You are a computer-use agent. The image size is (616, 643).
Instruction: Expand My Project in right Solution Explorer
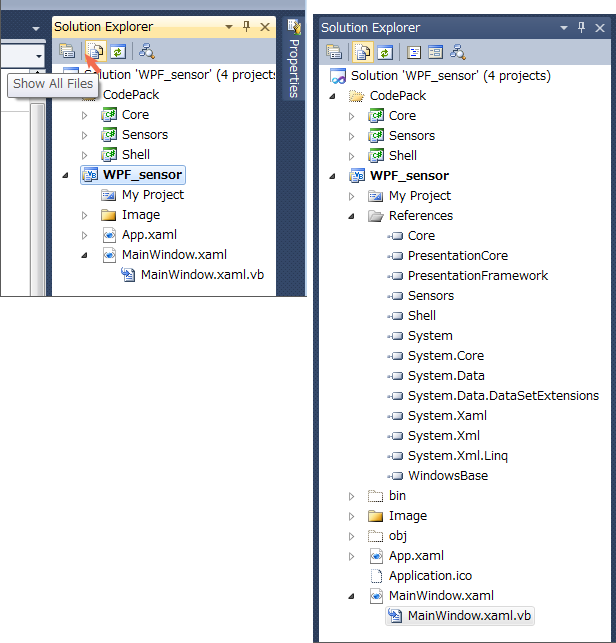pos(351,196)
